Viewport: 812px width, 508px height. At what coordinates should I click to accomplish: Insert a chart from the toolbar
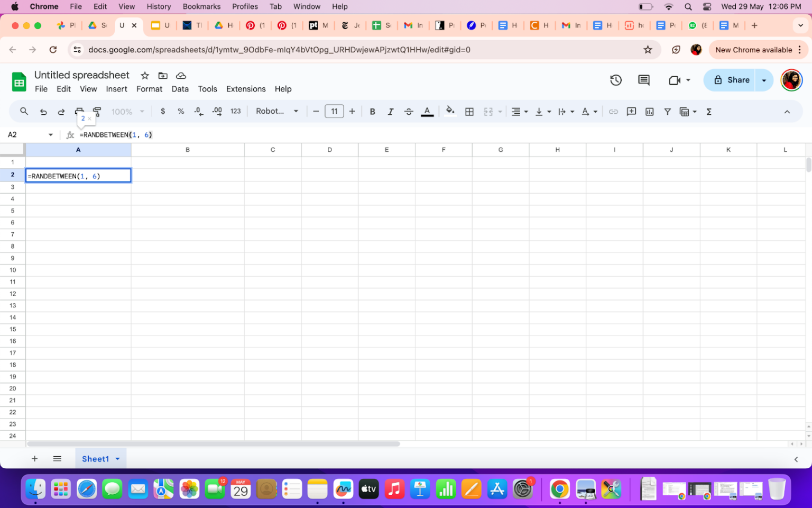[x=649, y=112]
